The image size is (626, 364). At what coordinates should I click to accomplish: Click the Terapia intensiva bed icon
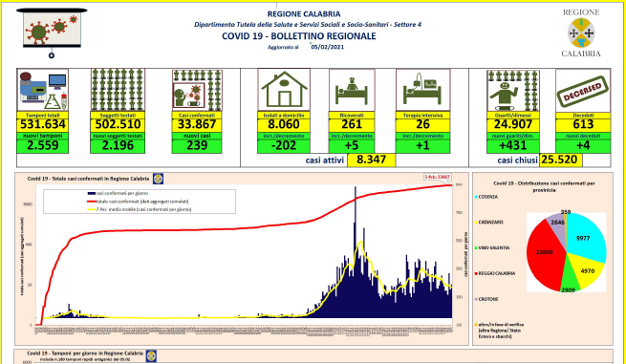[x=422, y=90]
